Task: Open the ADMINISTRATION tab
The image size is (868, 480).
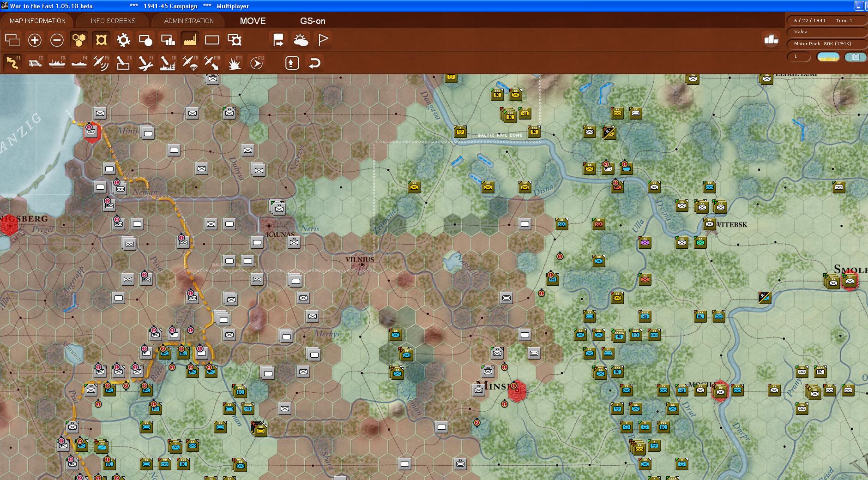Action: tap(189, 21)
